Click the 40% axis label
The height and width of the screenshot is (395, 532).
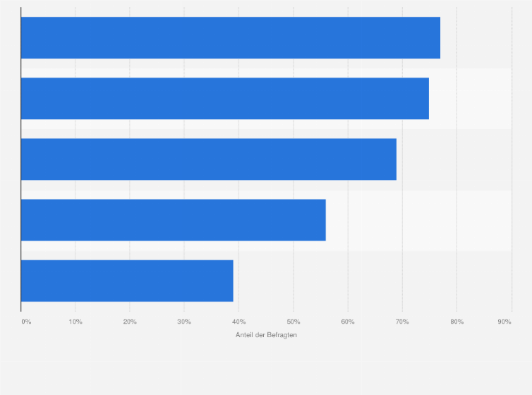tap(239, 322)
